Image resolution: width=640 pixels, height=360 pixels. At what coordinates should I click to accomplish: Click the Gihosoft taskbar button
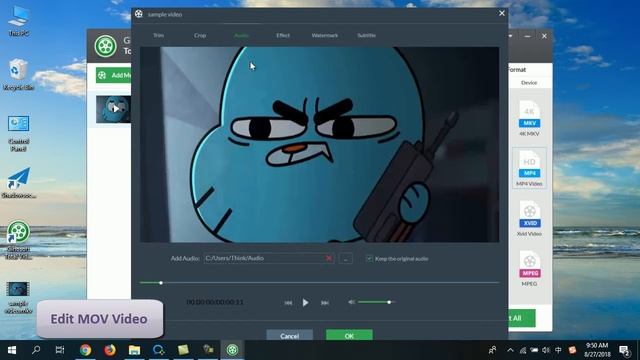point(232,350)
